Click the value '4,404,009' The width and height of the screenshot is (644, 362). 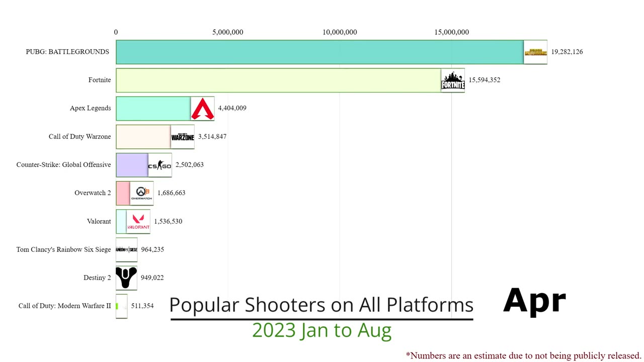[x=232, y=108]
